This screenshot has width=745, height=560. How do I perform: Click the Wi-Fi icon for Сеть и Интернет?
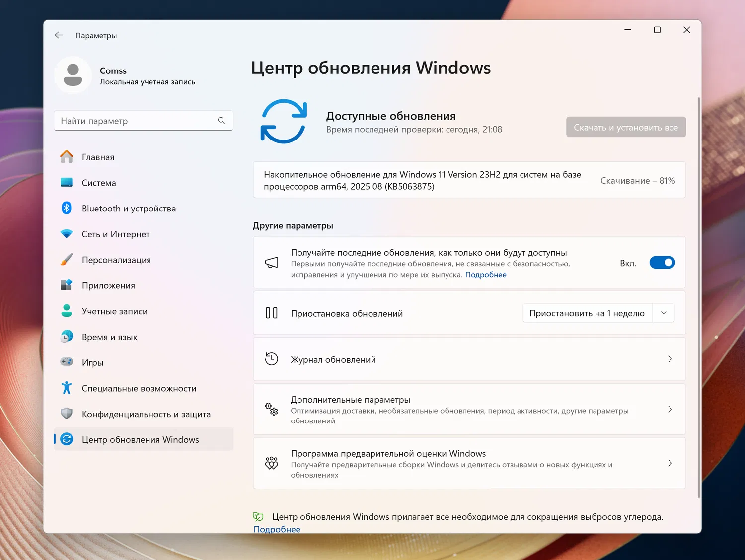(x=67, y=234)
